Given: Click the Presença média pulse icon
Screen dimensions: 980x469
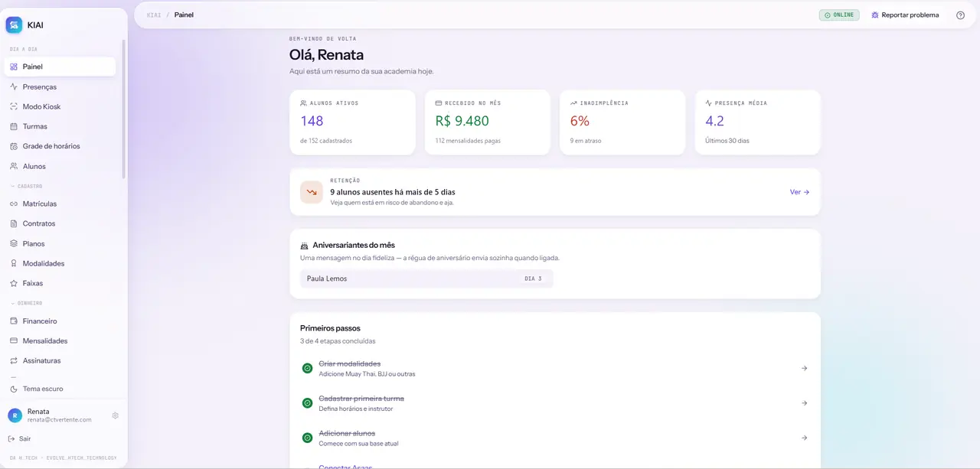Looking at the screenshot, I should (x=708, y=103).
